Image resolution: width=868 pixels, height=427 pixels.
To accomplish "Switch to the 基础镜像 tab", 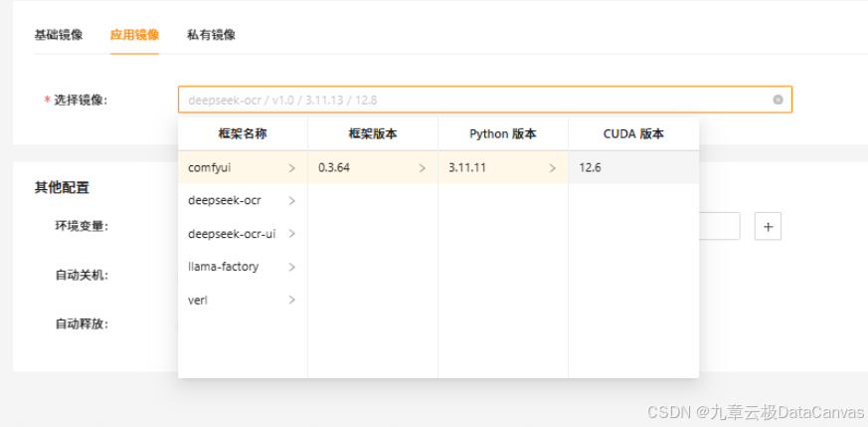I will coord(59,35).
